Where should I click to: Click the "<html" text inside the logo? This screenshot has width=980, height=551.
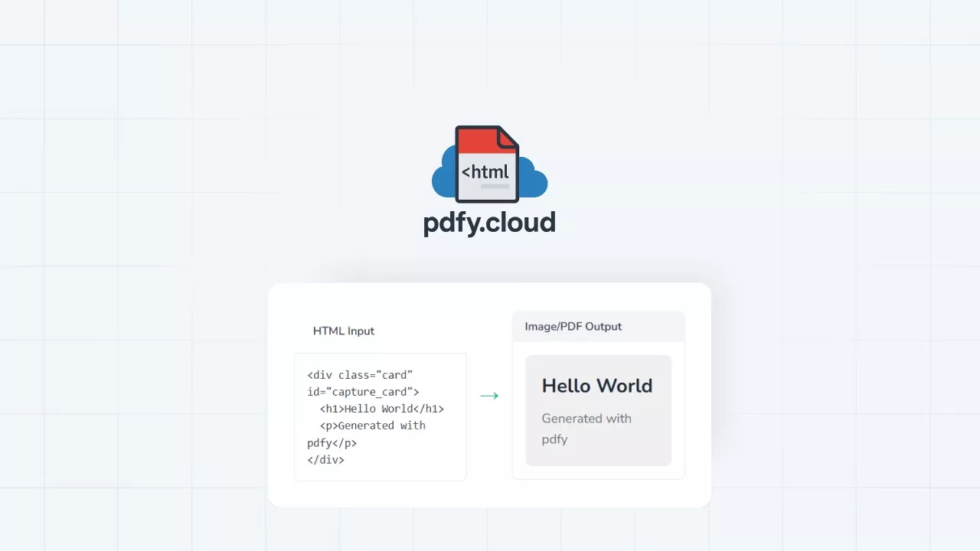485,171
